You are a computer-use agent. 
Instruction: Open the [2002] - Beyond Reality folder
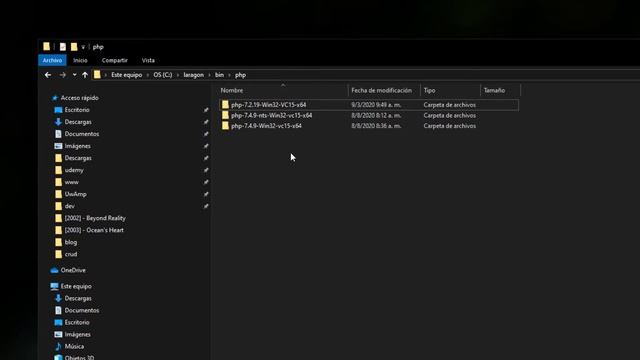pos(95,218)
